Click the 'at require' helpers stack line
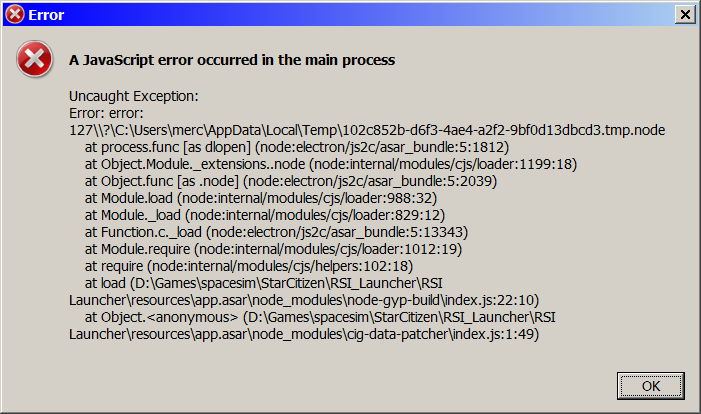701x414 pixels. coord(249,266)
